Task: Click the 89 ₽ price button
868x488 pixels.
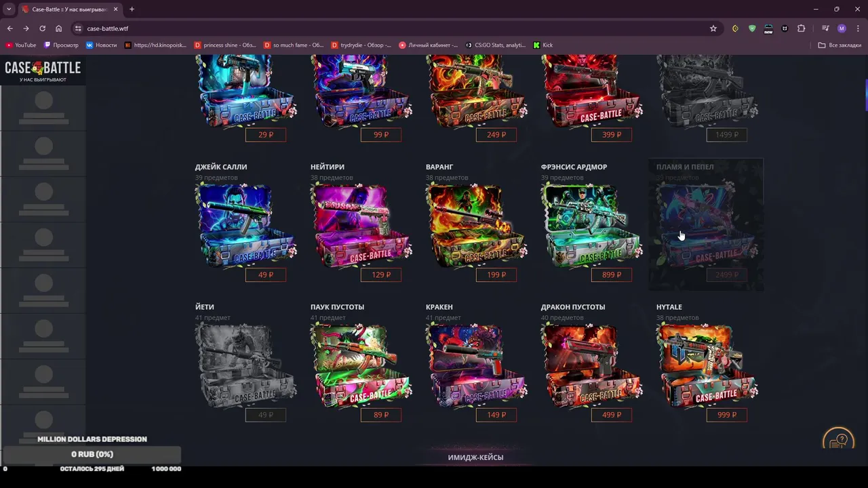Action: [x=381, y=415]
